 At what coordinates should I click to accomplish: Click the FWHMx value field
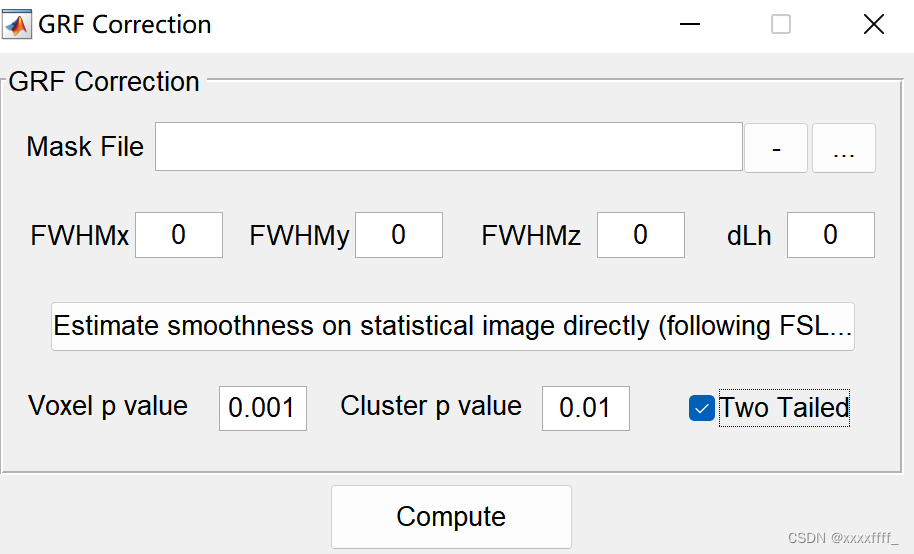click(179, 235)
